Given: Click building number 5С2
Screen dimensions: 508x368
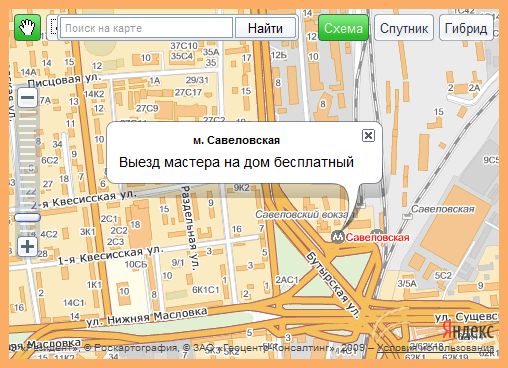Looking at the screenshot, I should (x=443, y=276).
